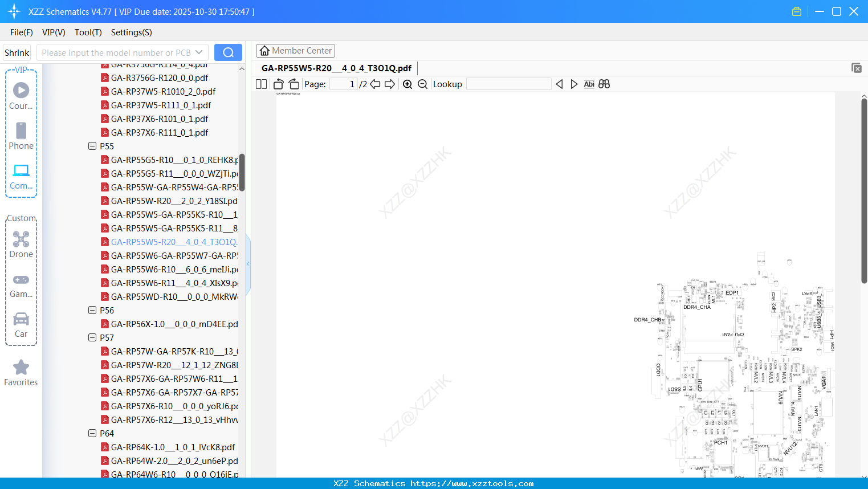
Task: Click the sidebar collapse handle arrow
Action: point(248,264)
